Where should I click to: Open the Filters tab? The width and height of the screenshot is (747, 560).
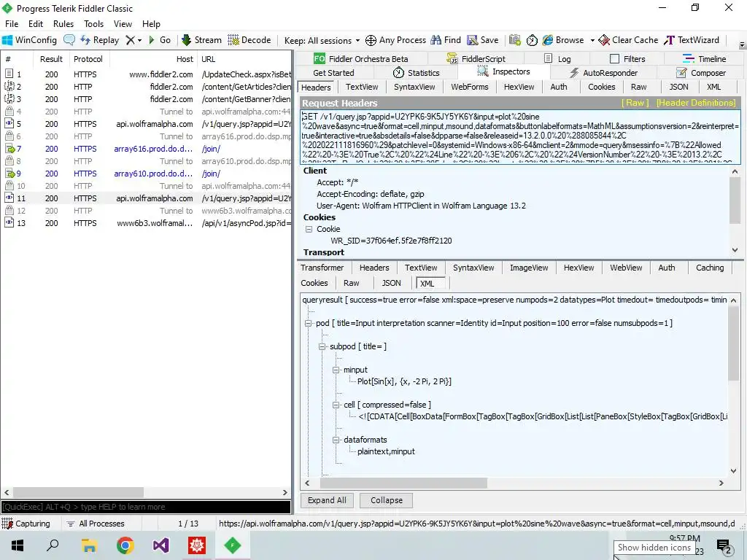[x=627, y=58]
